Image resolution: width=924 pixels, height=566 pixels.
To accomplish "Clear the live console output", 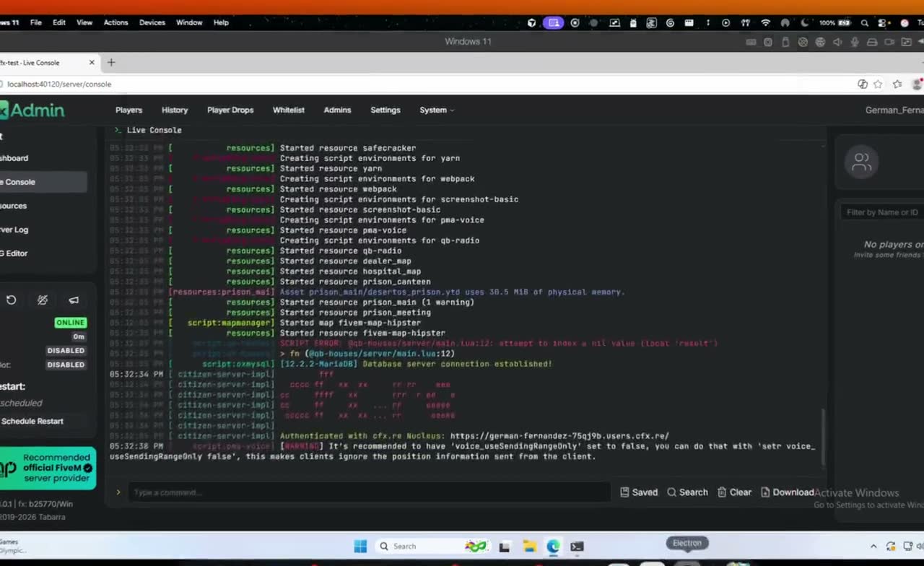I will [734, 492].
